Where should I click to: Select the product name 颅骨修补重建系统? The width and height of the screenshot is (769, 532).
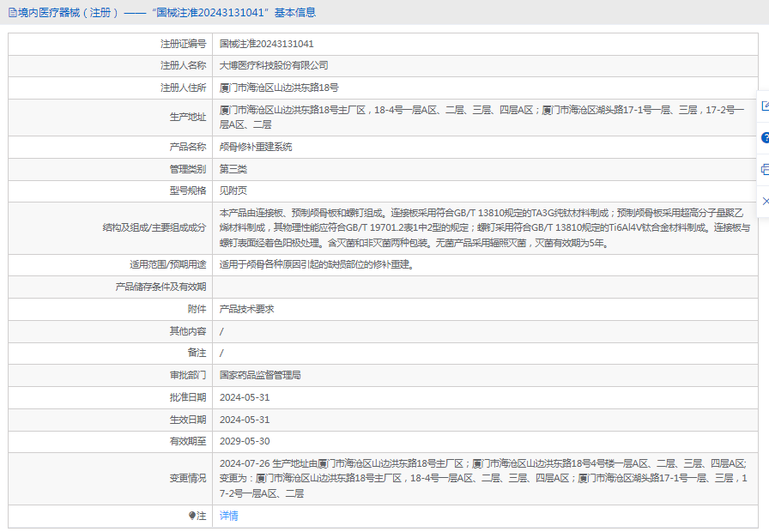(256, 147)
